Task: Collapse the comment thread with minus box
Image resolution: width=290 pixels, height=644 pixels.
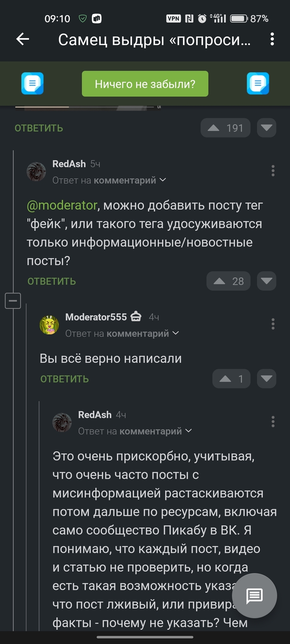Action: pyautogui.click(x=13, y=300)
